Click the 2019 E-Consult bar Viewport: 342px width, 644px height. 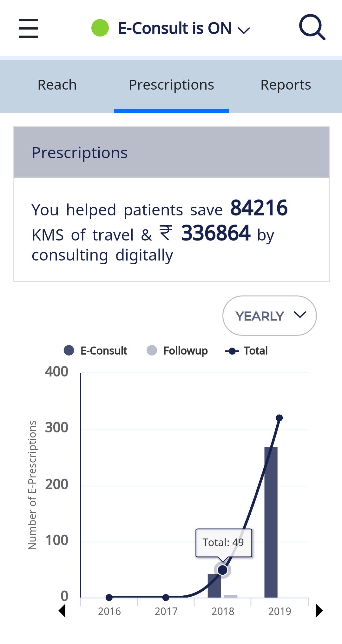271,524
